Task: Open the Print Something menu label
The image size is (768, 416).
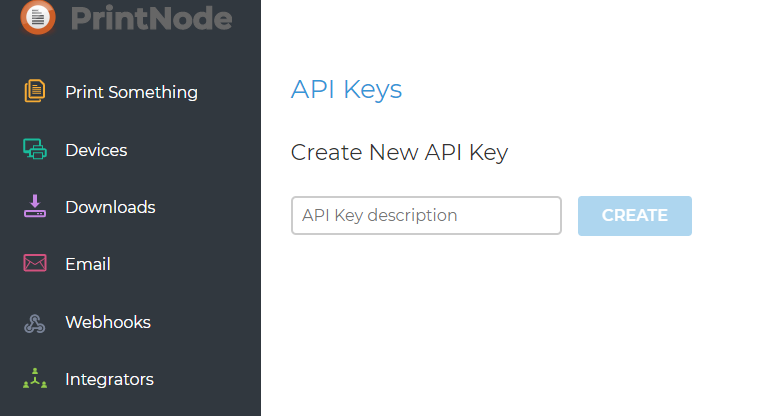Action: pos(131,92)
